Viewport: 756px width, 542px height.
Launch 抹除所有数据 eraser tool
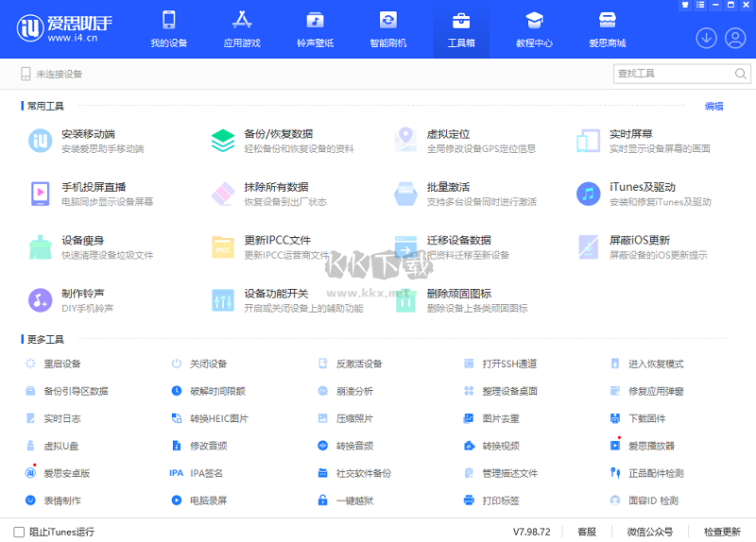(x=276, y=188)
